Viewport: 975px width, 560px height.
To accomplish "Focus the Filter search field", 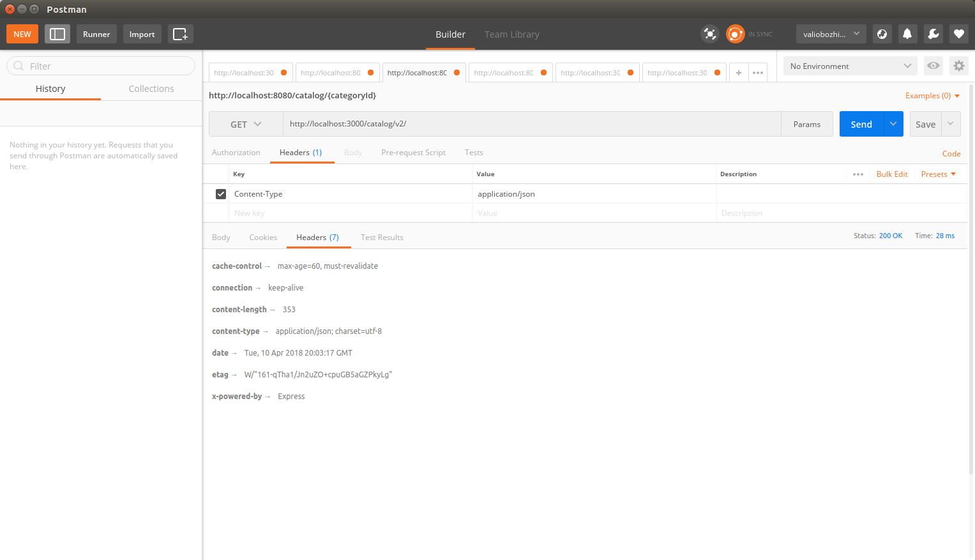I will click(101, 66).
